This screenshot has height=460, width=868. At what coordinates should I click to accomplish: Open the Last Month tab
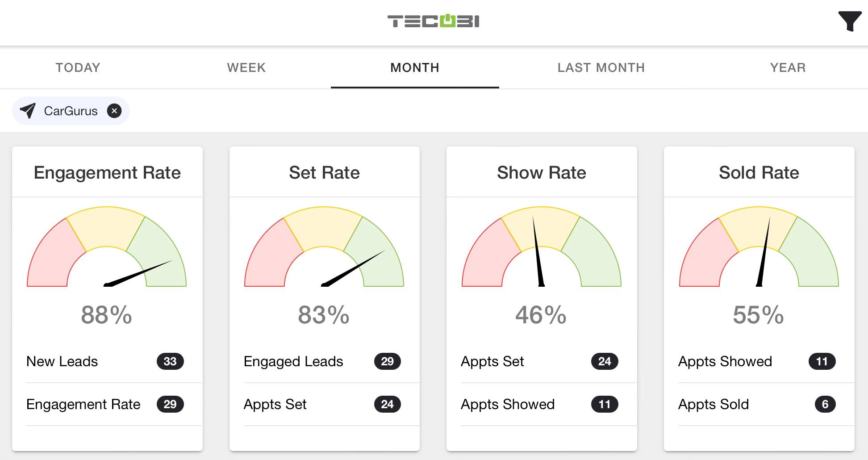point(601,67)
